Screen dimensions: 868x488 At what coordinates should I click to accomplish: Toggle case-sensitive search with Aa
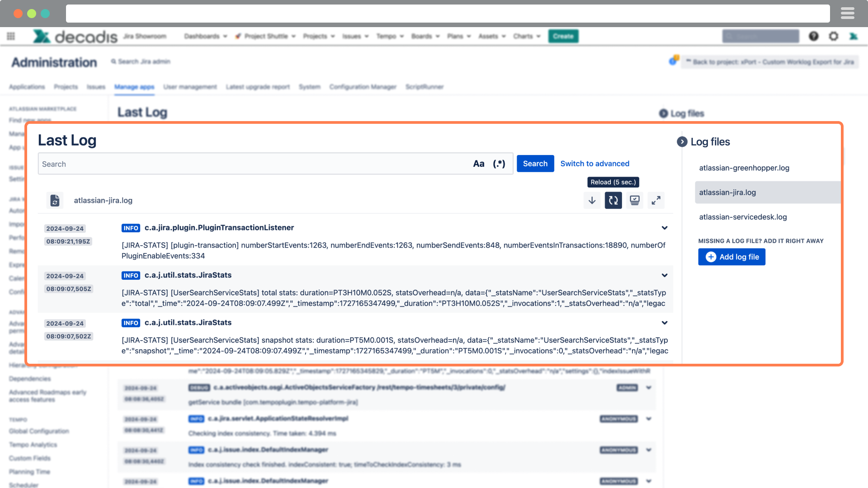(x=479, y=164)
